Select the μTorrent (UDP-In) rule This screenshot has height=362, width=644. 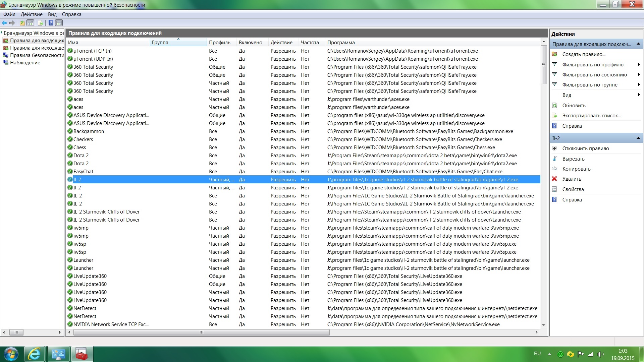pyautogui.click(x=303, y=59)
